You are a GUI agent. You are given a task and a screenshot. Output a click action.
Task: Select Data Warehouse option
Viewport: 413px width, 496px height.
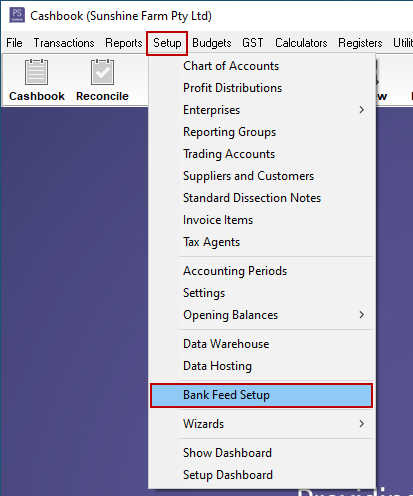pos(226,344)
